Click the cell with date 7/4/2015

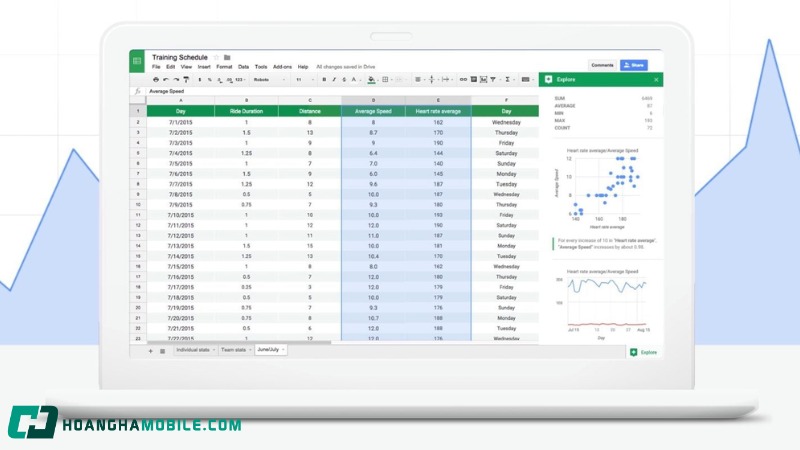pyautogui.click(x=181, y=153)
